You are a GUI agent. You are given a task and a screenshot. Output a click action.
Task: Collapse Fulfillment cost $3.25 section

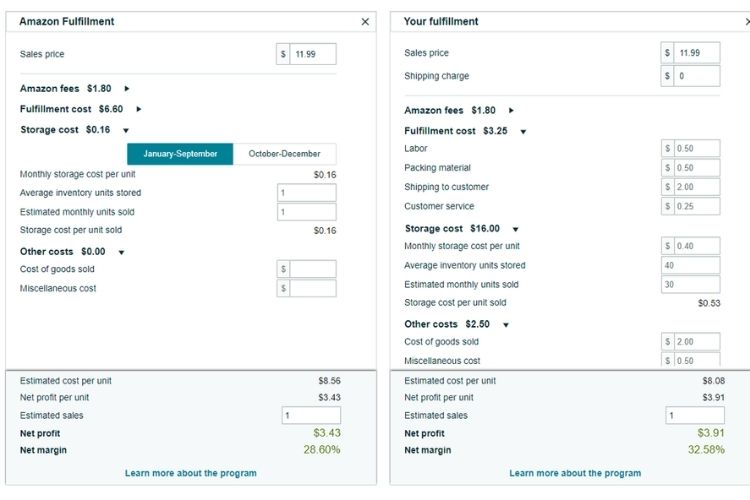click(523, 131)
